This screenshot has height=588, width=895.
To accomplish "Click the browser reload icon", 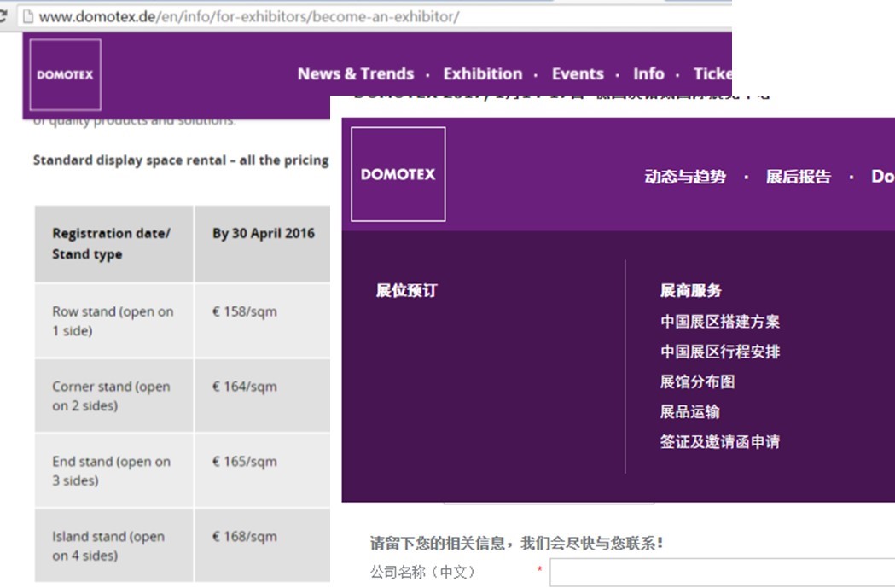I will [x=3, y=16].
